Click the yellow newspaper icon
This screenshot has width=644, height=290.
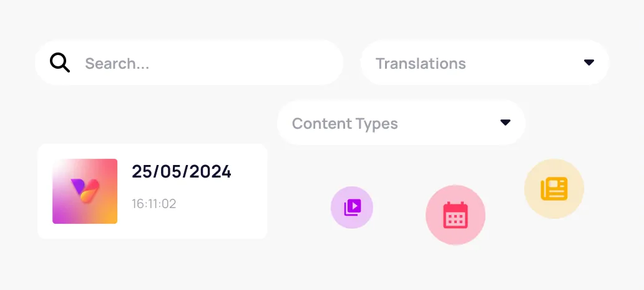[554, 189]
